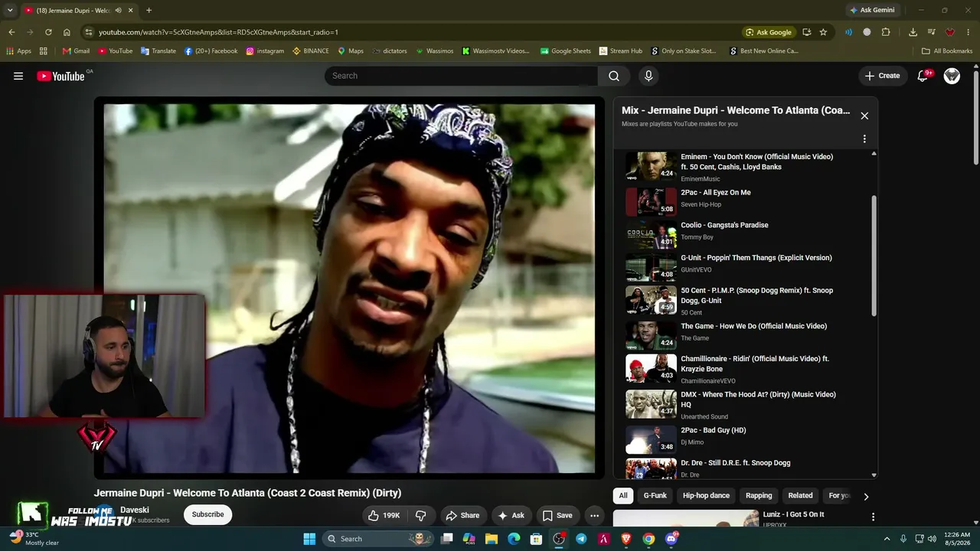Screen dimensions: 980x551
Task: Open more actions below the video
Action: 594,515
